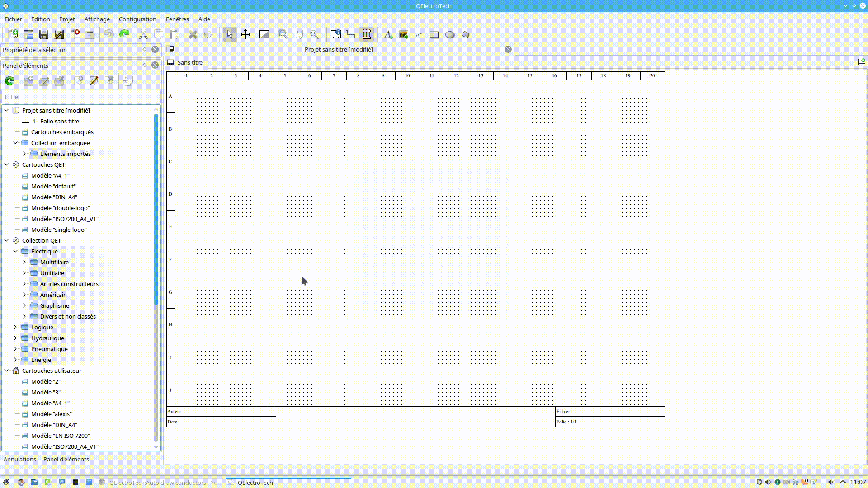Expand the Multifilaire folder

pyautogui.click(x=24, y=262)
